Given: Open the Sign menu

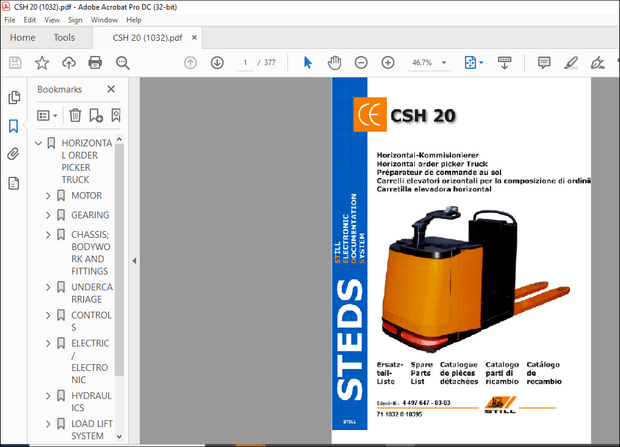Looking at the screenshot, I should tap(75, 20).
